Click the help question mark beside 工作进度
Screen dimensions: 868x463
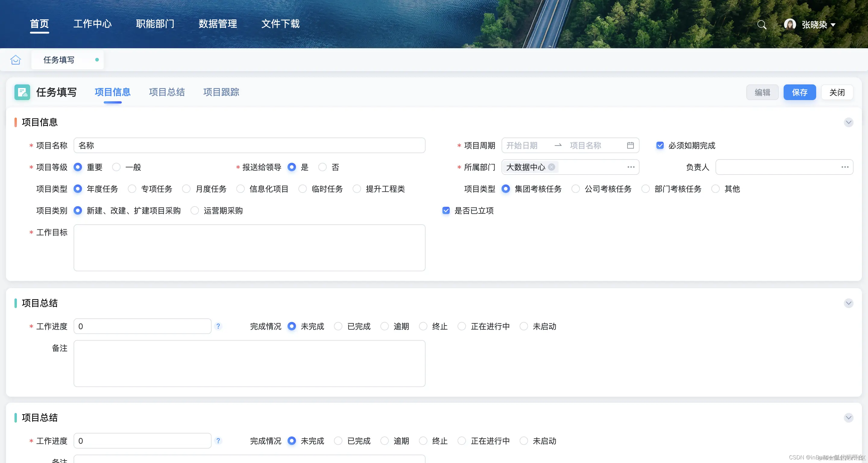coord(218,326)
